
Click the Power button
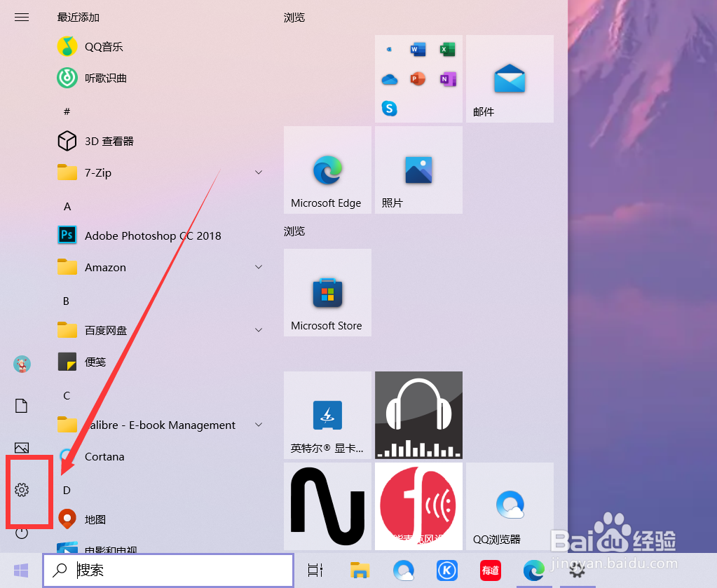coord(22,533)
